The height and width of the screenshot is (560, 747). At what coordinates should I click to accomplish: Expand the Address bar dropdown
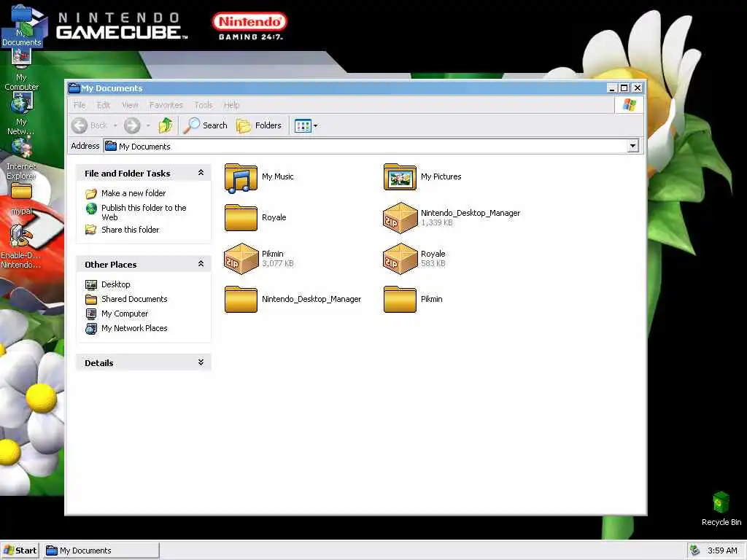[632, 146]
